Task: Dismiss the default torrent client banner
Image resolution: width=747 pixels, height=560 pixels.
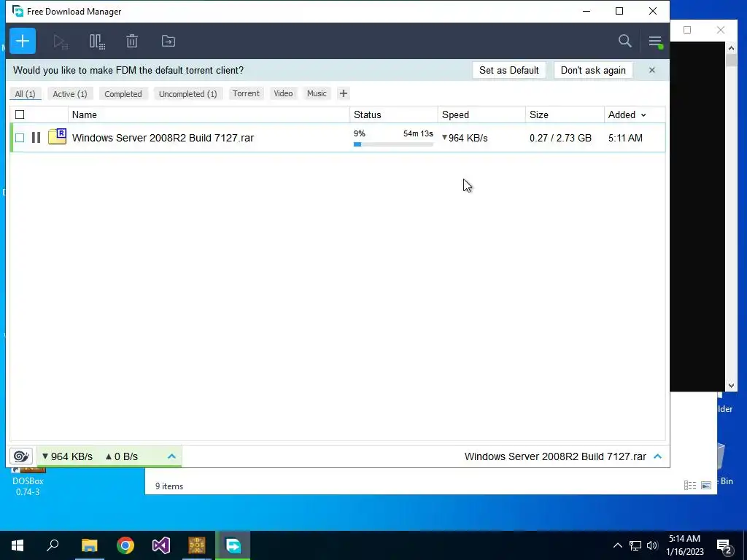Action: click(651, 71)
